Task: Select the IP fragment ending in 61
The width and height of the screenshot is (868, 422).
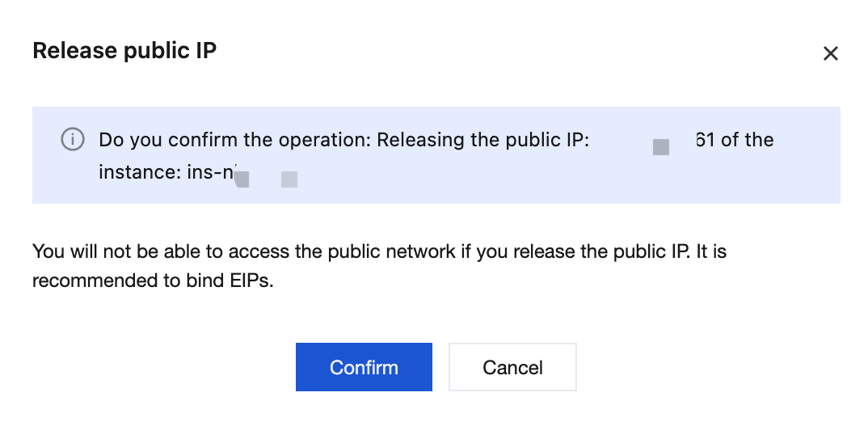Action: point(706,140)
